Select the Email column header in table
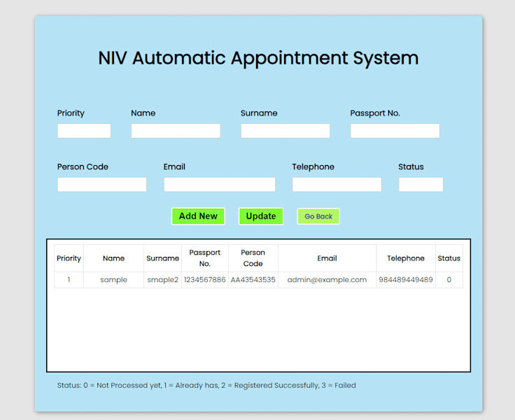This screenshot has width=515, height=420. (327, 258)
